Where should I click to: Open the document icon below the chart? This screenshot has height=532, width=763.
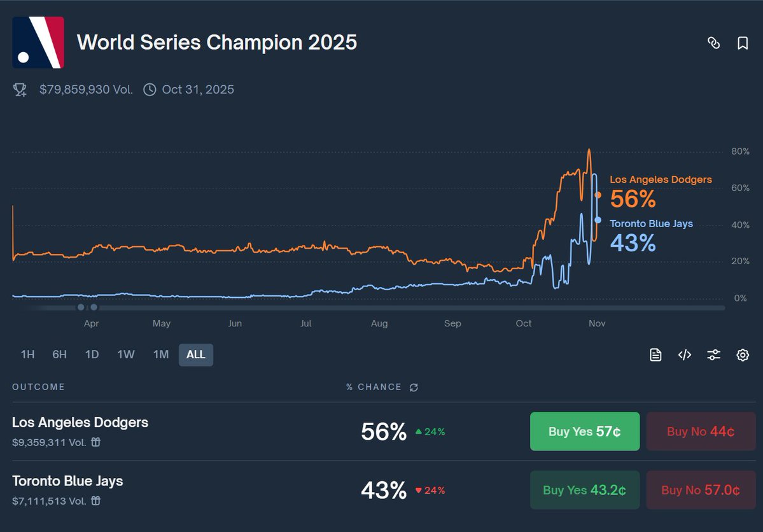pos(655,355)
